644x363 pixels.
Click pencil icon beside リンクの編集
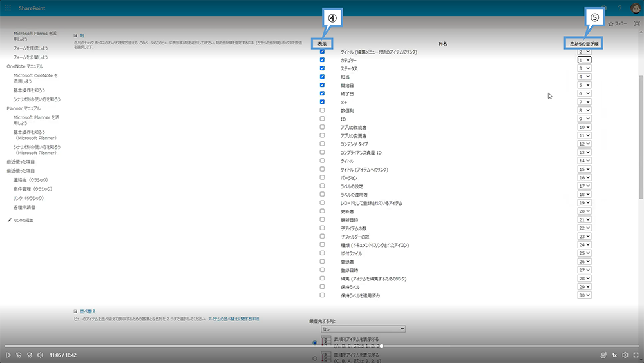(10, 221)
